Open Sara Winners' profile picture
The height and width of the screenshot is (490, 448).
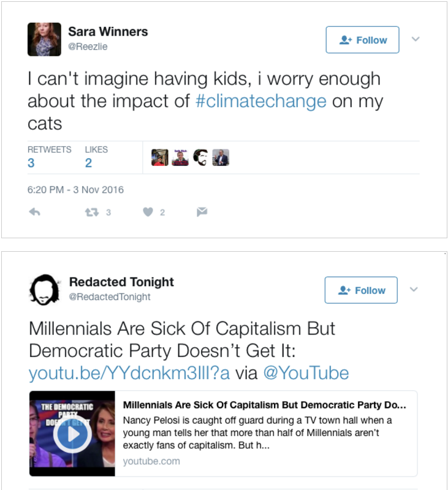click(x=44, y=39)
